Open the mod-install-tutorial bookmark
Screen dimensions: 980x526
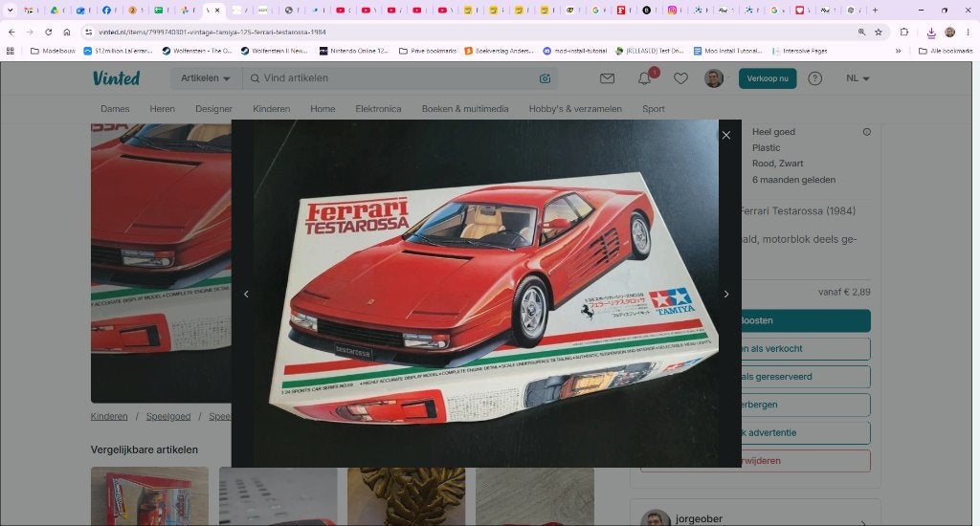click(x=574, y=51)
